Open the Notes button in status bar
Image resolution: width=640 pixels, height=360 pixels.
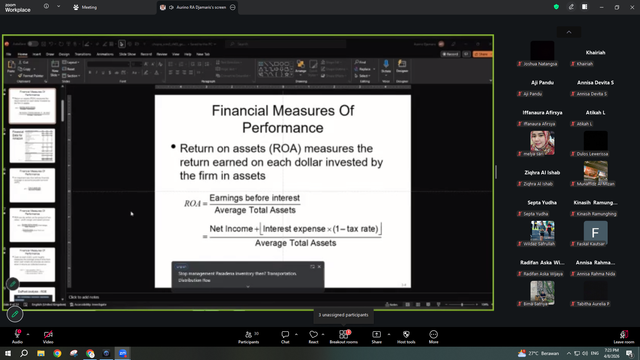392,304
